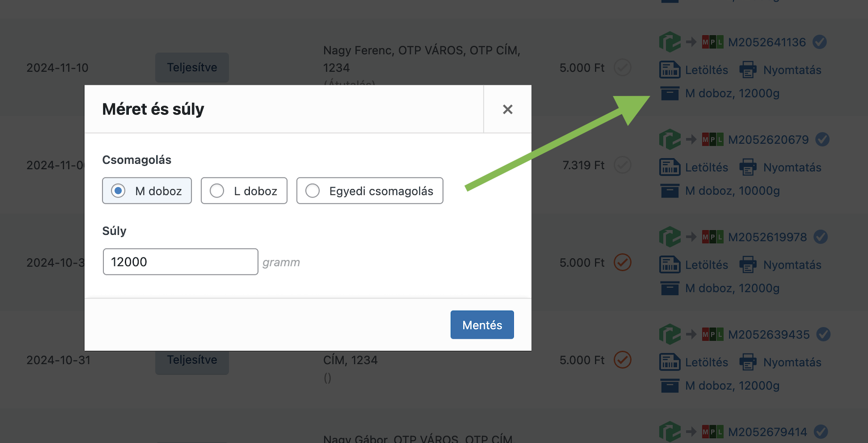Open tracking number M2052620679 link
The width and height of the screenshot is (868, 443).
click(x=768, y=140)
